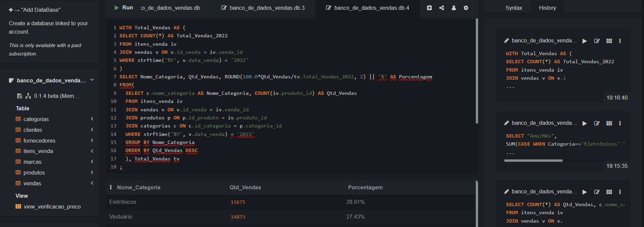Sort by Porcentagem column header
The height and width of the screenshot is (227, 644).
(365, 187)
